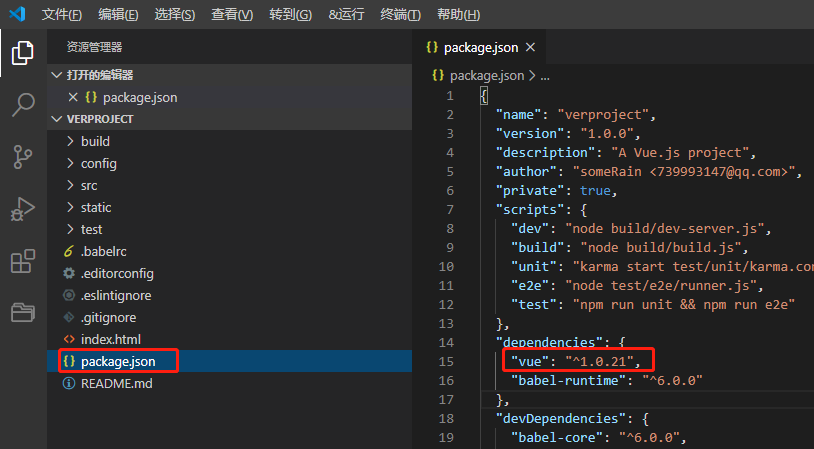This screenshot has width=814, height=449.
Task: Collapse the open editors section
Action: pos(57,75)
